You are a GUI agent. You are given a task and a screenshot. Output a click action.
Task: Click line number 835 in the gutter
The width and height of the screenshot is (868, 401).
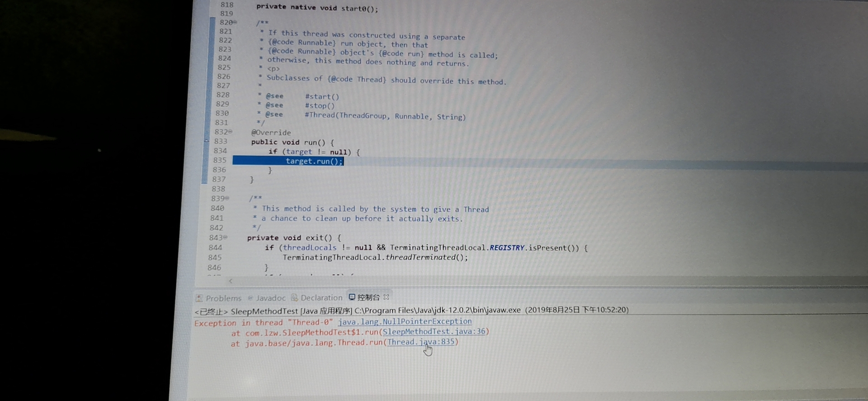coord(220,160)
